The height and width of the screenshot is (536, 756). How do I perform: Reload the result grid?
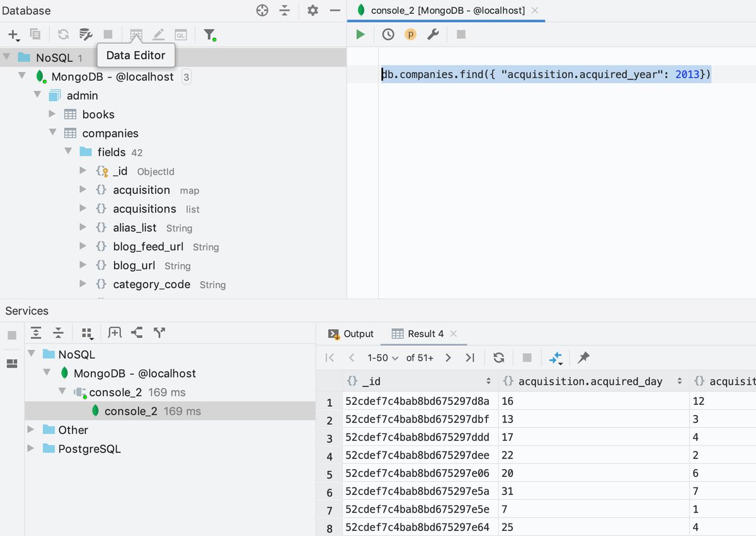coord(499,358)
